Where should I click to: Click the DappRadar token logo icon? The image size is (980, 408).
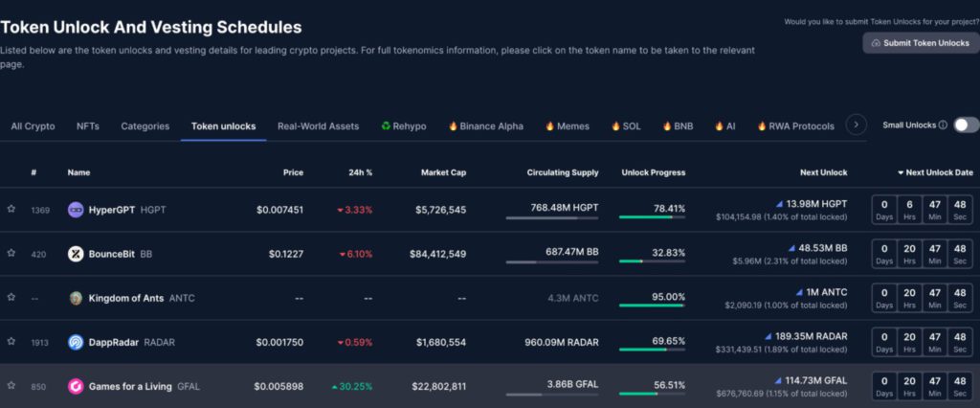(76, 342)
